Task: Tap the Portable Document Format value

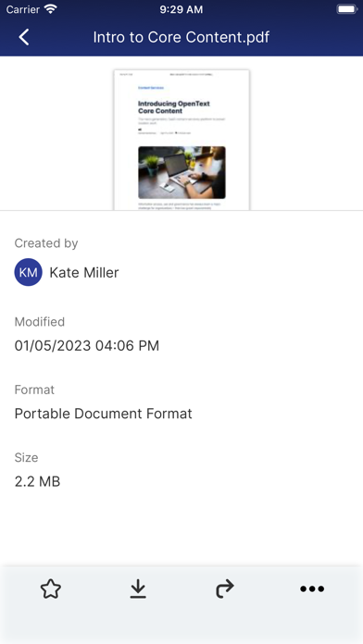Action: (103, 414)
